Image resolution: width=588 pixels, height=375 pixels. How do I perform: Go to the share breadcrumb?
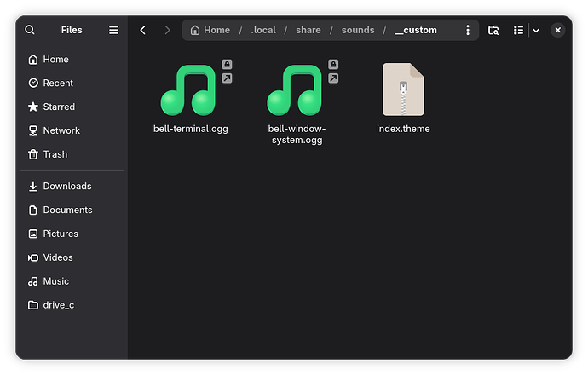click(308, 30)
